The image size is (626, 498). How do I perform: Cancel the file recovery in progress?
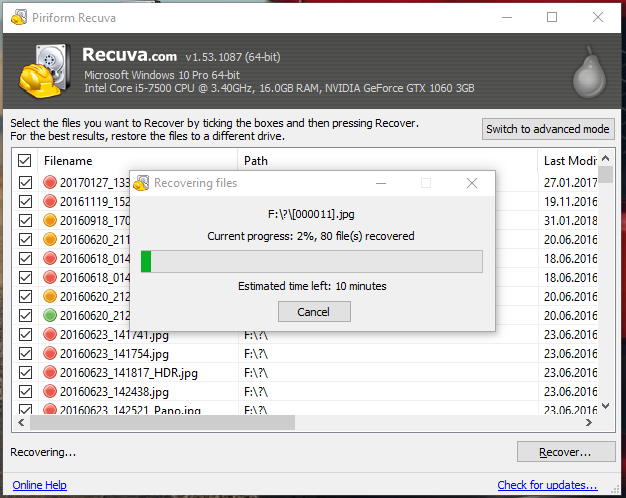313,312
